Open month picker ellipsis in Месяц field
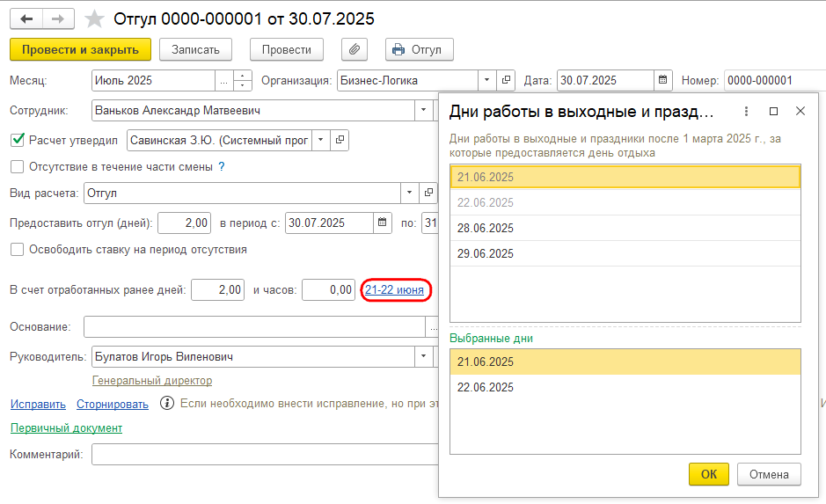Image resolution: width=826 pixels, height=504 pixels. pyautogui.click(x=224, y=81)
